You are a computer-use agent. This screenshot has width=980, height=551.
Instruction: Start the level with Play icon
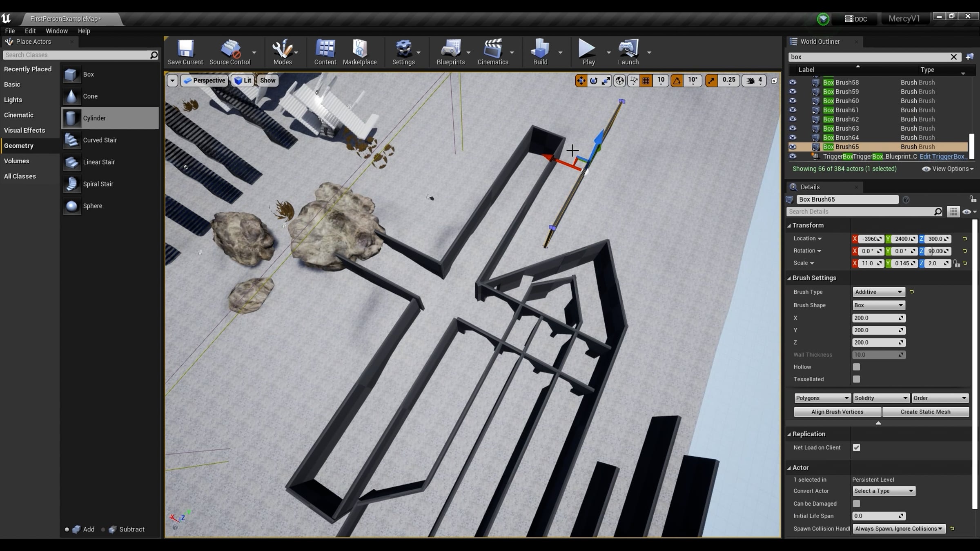(x=587, y=48)
